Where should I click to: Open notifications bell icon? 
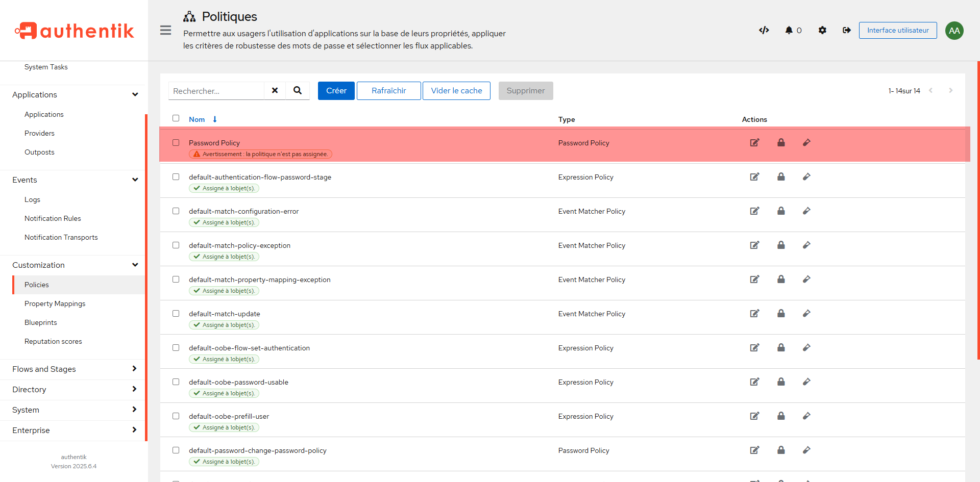pyautogui.click(x=789, y=30)
